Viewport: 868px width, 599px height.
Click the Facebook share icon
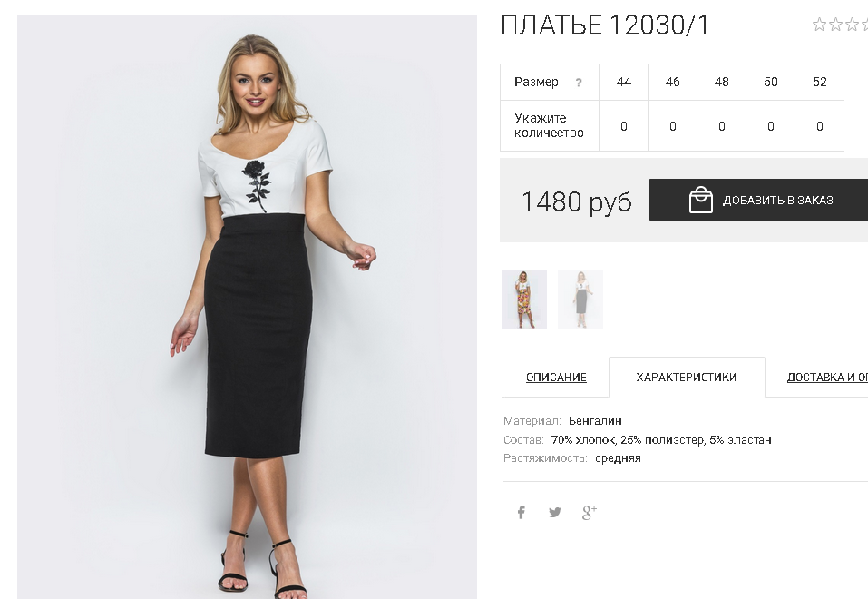point(521,512)
